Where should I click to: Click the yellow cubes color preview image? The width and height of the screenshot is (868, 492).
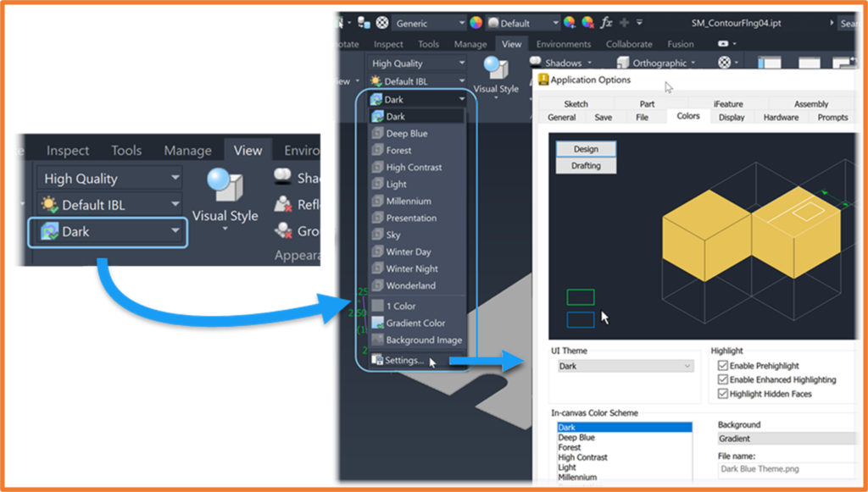(x=703, y=236)
